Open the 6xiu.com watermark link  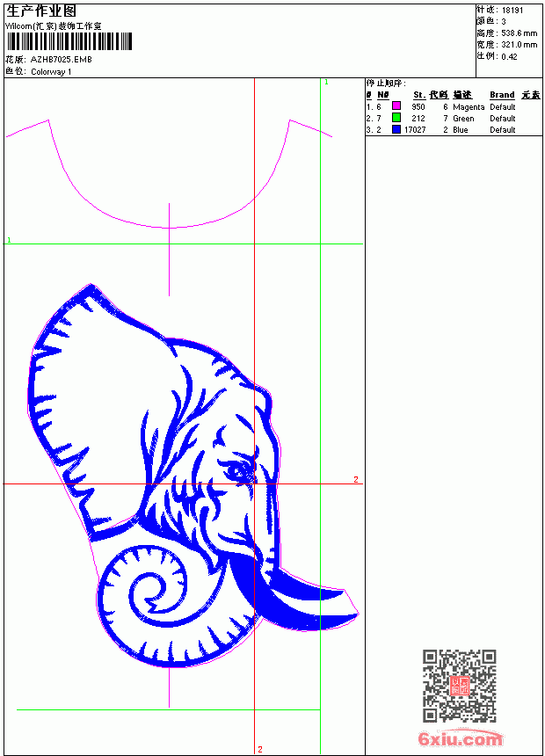click(460, 738)
